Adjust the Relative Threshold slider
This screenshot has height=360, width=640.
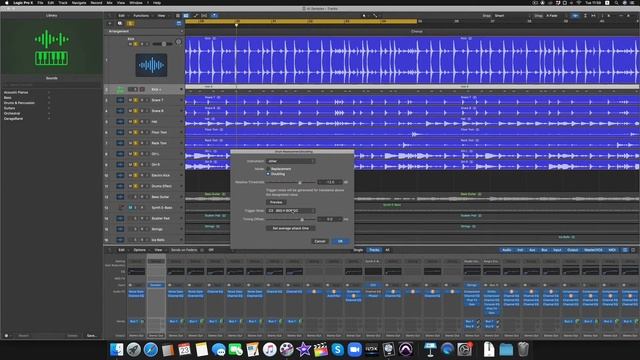pyautogui.click(x=300, y=182)
